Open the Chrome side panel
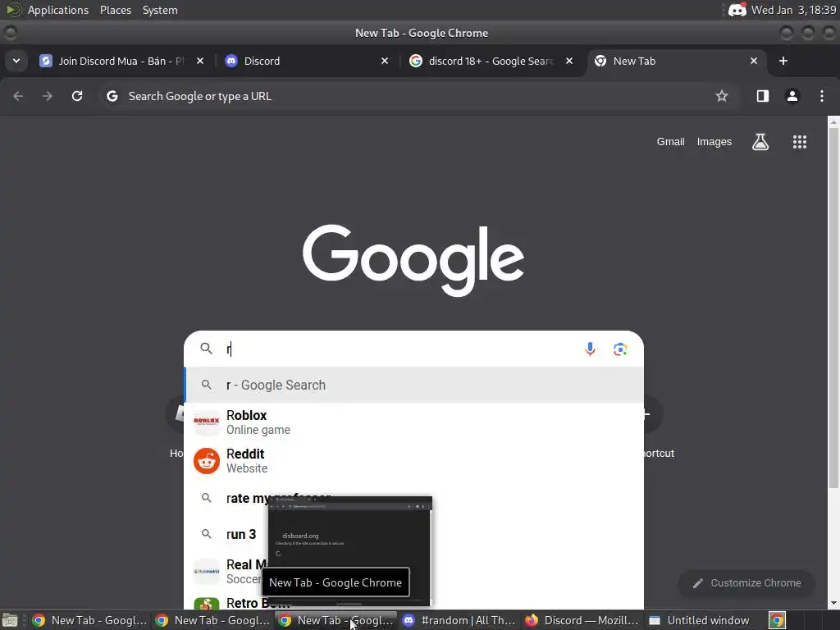 point(762,96)
